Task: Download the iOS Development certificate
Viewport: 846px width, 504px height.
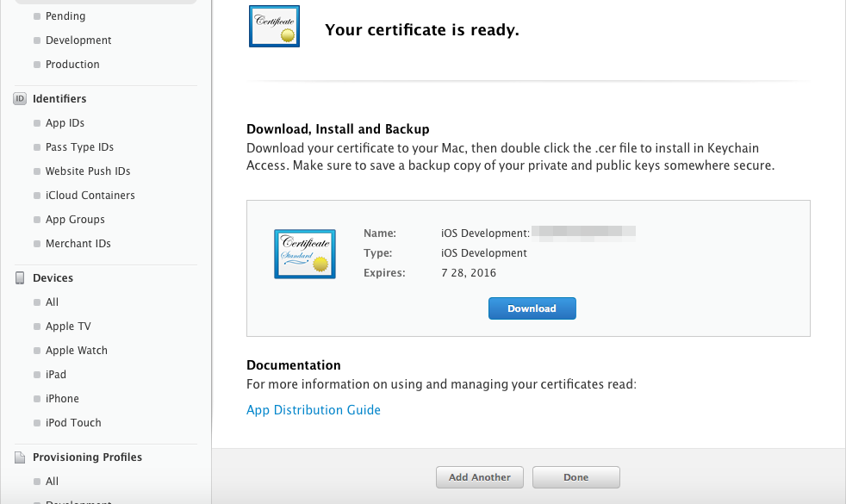Action: click(x=532, y=308)
